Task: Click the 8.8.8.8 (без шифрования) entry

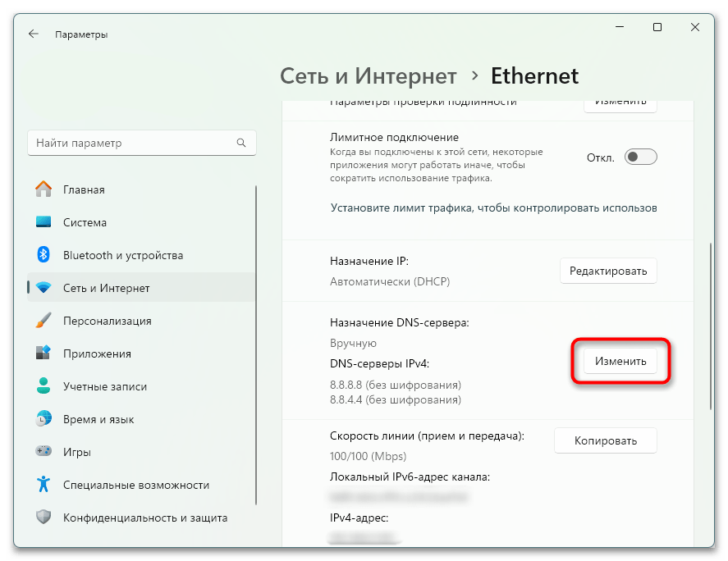Action: coord(396,385)
